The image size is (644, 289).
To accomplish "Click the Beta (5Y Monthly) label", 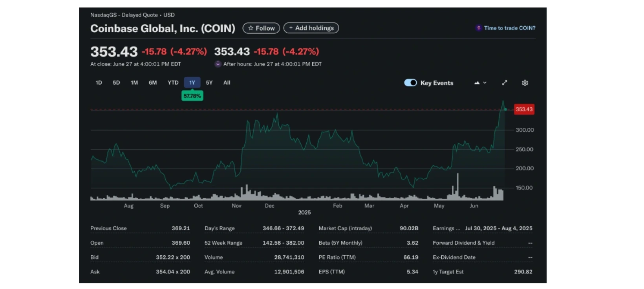I will pos(340,243).
